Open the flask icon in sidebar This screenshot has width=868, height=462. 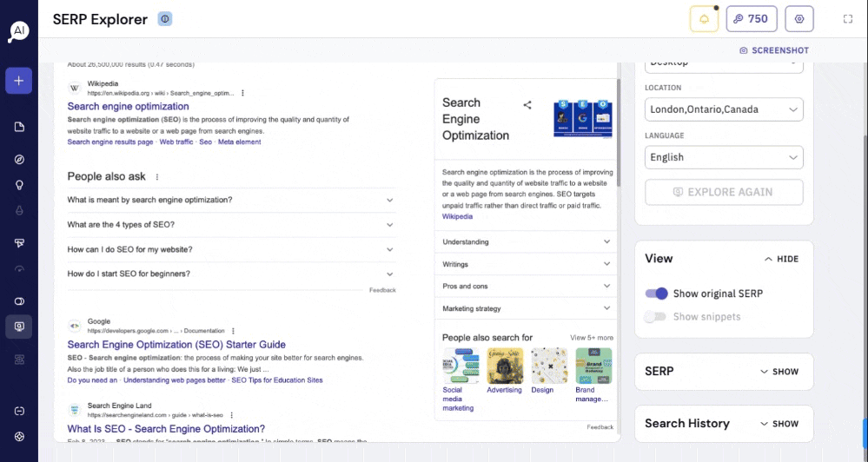click(x=19, y=210)
